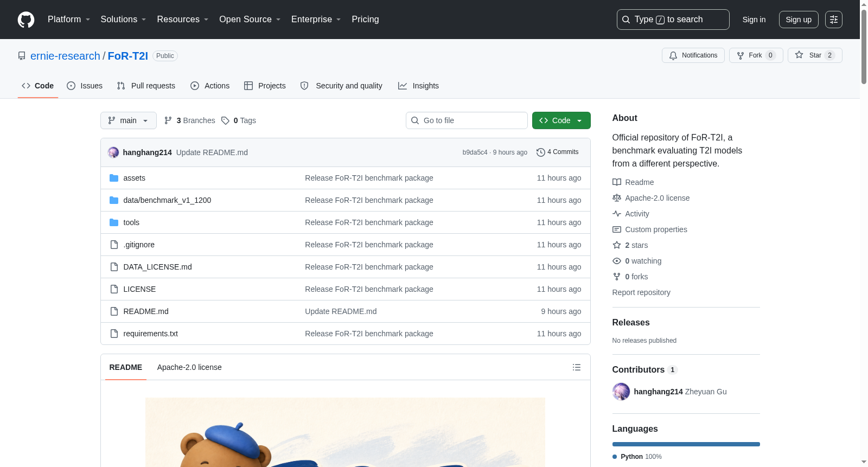Click hanghang214 avatar in commit bar
The height and width of the screenshot is (467, 868).
point(113,152)
